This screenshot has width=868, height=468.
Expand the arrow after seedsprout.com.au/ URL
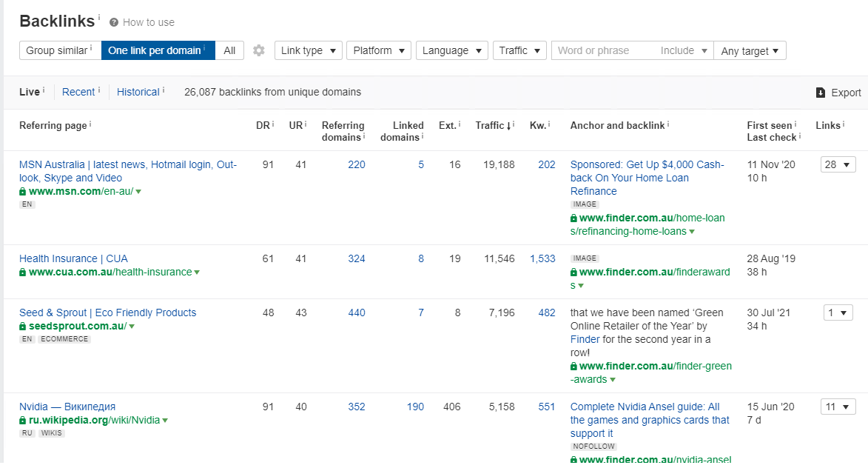click(132, 327)
